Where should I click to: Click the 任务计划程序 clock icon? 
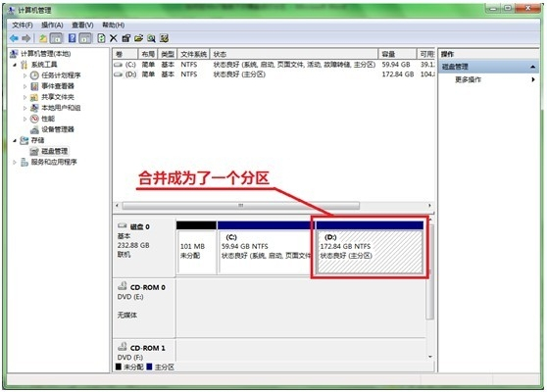(x=34, y=75)
